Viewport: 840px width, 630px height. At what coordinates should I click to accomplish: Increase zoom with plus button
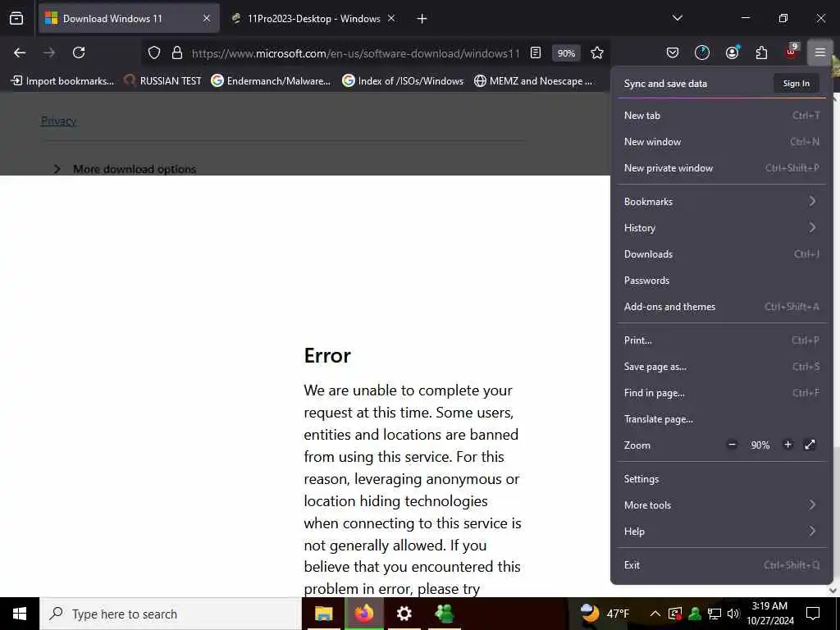click(x=787, y=445)
